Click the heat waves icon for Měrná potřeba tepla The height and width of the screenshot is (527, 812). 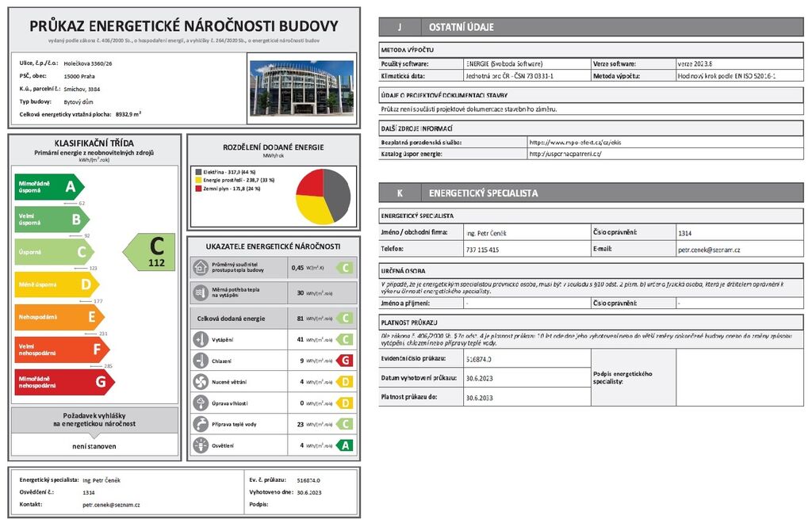(199, 292)
